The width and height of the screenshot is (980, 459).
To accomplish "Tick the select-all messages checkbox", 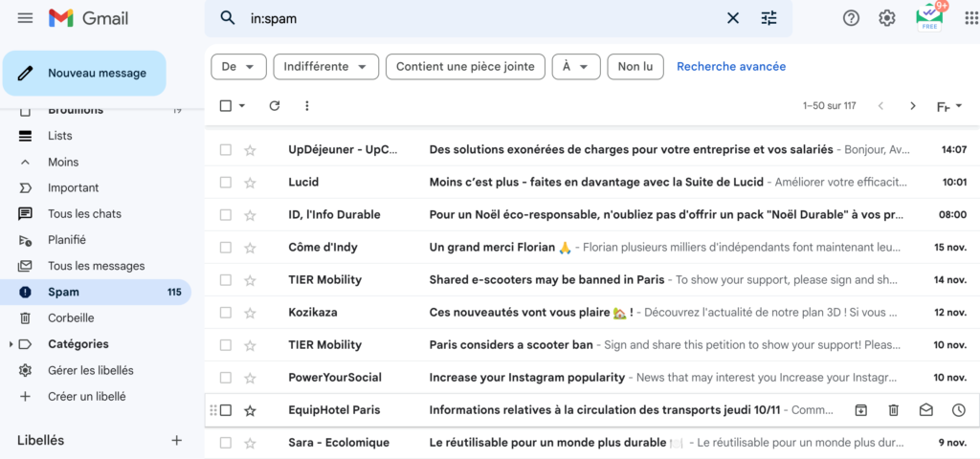I will point(226,106).
